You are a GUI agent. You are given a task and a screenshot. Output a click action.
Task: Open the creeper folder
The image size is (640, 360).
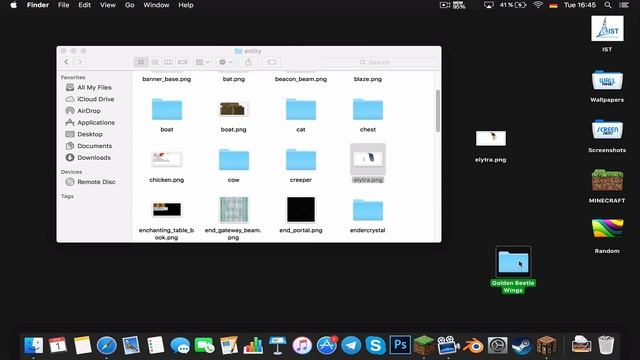(301, 160)
